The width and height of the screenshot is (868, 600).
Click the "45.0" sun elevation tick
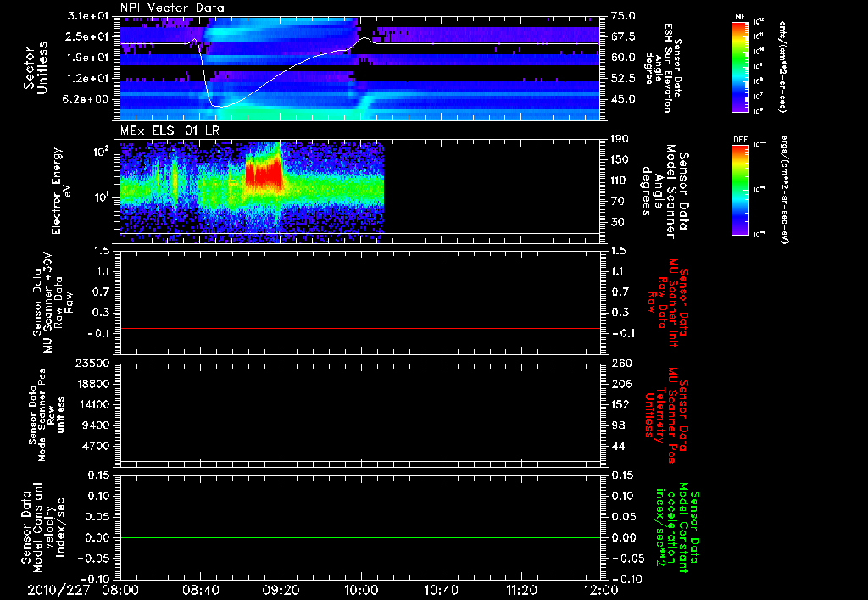pos(623,100)
